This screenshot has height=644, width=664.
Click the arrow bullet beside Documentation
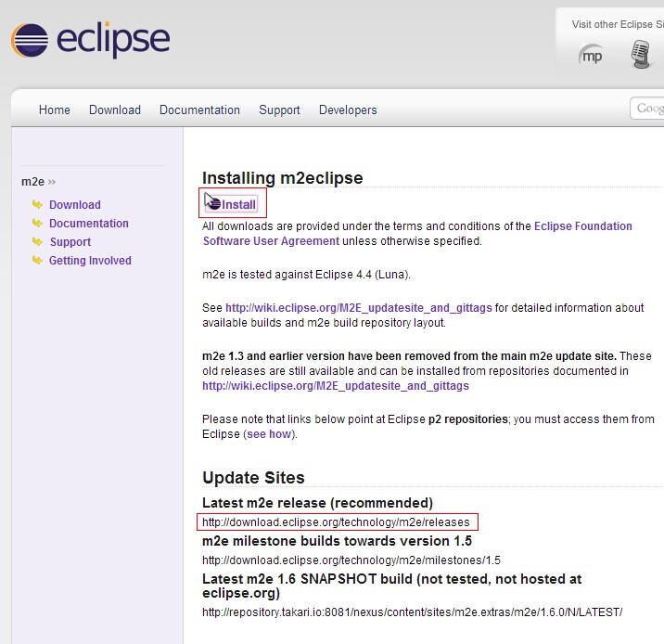(38, 223)
